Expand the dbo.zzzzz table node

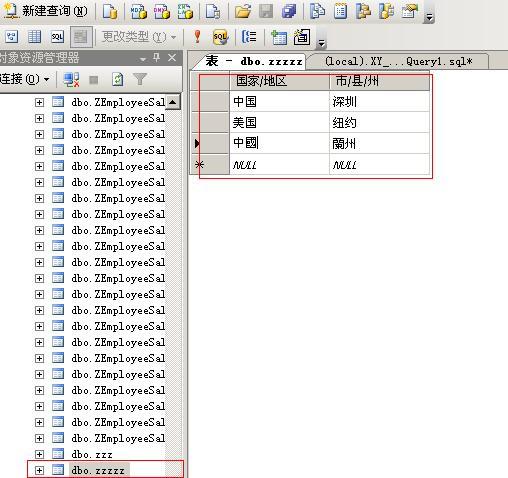point(39,470)
